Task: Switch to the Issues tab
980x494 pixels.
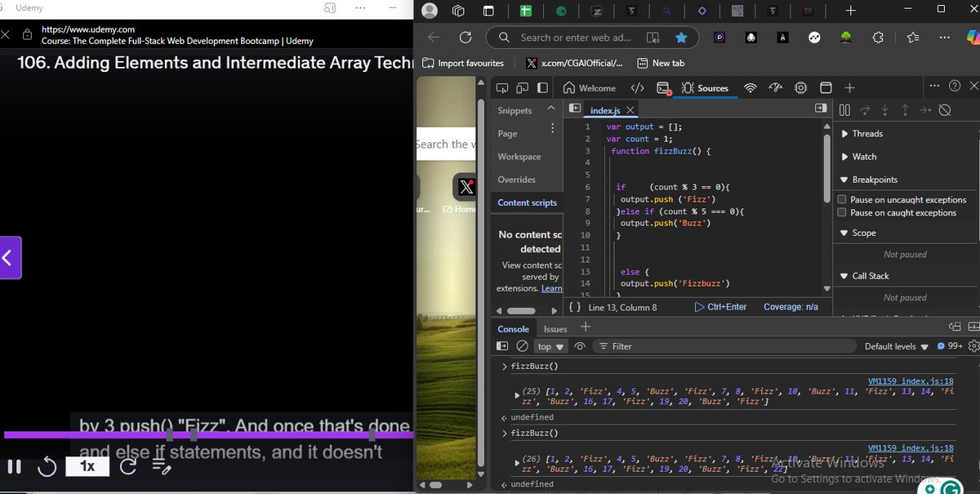Action: pos(555,328)
